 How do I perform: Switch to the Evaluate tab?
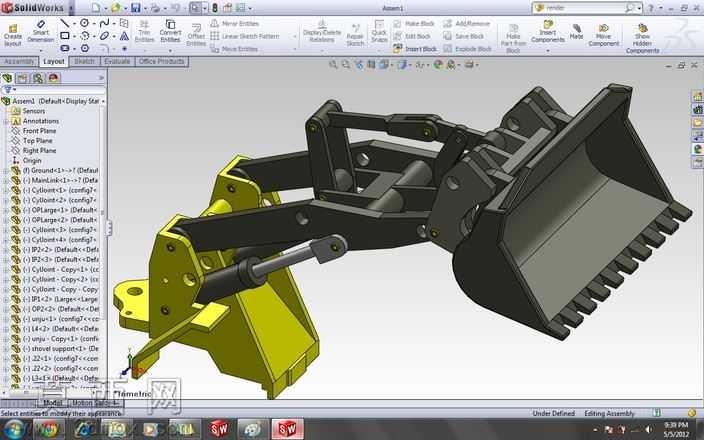pyautogui.click(x=117, y=62)
